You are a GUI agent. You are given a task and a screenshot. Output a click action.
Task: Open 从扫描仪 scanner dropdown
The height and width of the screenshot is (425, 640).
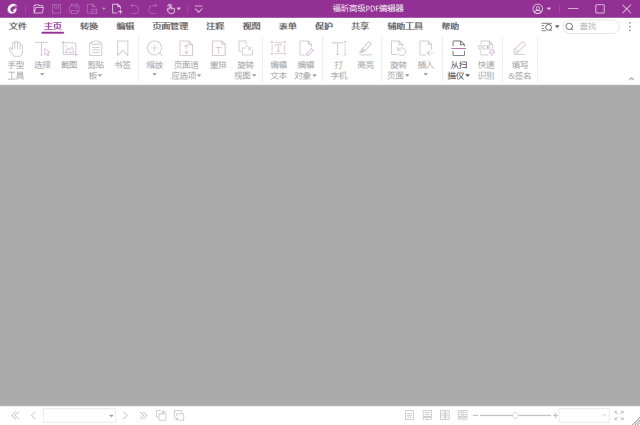pos(459,60)
